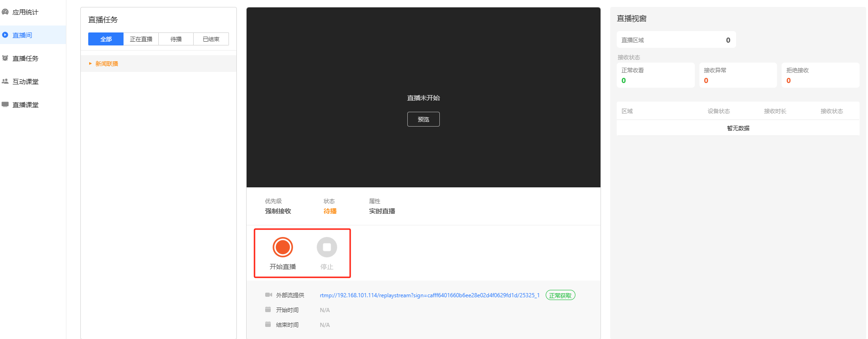This screenshot has width=868, height=339.
Task: Click the camera icon beside 外部流提供
Action: pos(268,295)
